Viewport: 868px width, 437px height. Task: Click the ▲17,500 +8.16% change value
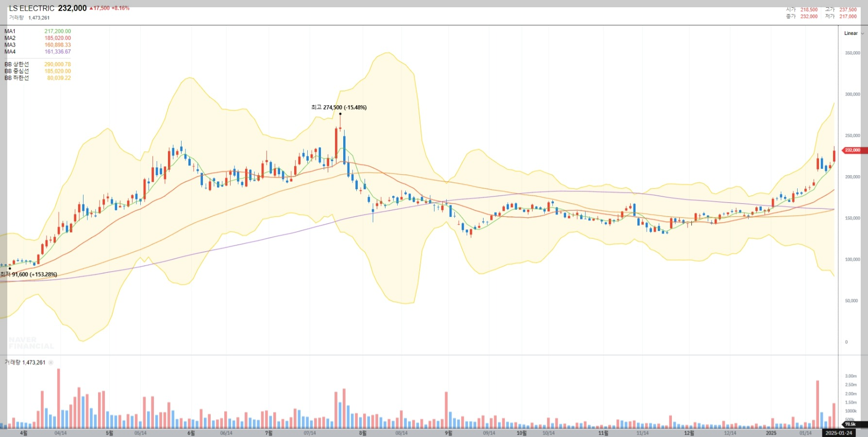click(x=109, y=8)
